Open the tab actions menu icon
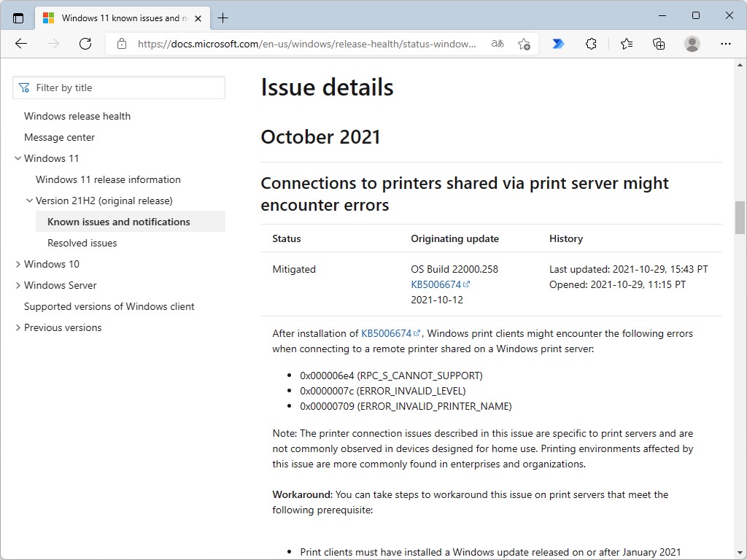 (x=18, y=18)
